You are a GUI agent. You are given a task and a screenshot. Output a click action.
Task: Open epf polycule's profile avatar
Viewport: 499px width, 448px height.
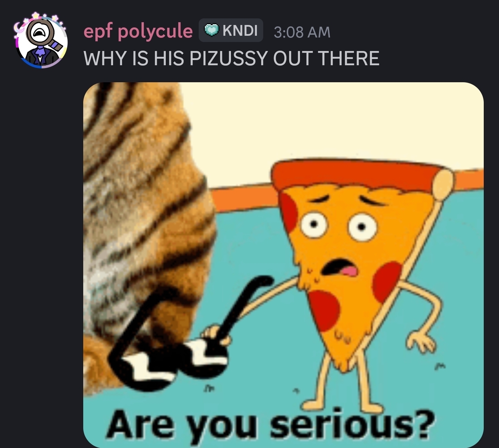click(41, 41)
